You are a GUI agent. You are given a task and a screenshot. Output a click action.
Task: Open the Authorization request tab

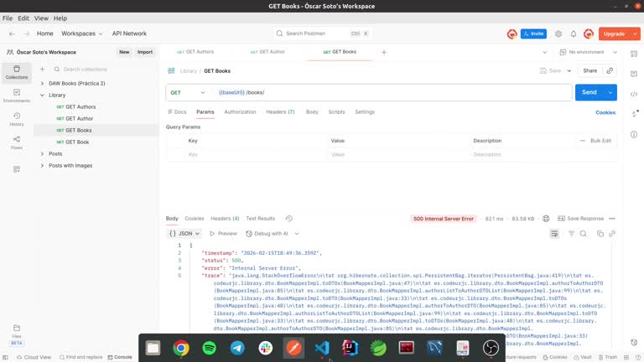coord(240,112)
